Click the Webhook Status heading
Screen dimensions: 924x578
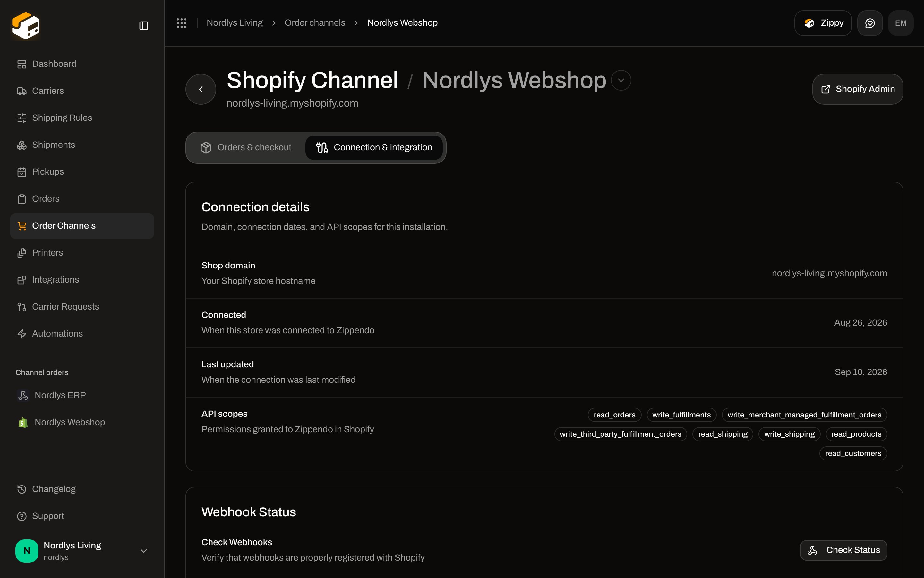tap(249, 512)
